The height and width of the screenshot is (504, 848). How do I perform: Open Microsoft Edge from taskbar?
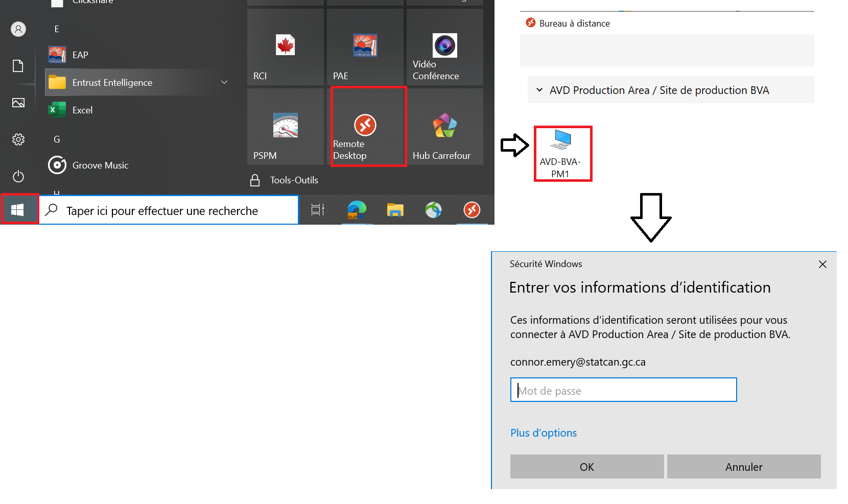pos(357,210)
